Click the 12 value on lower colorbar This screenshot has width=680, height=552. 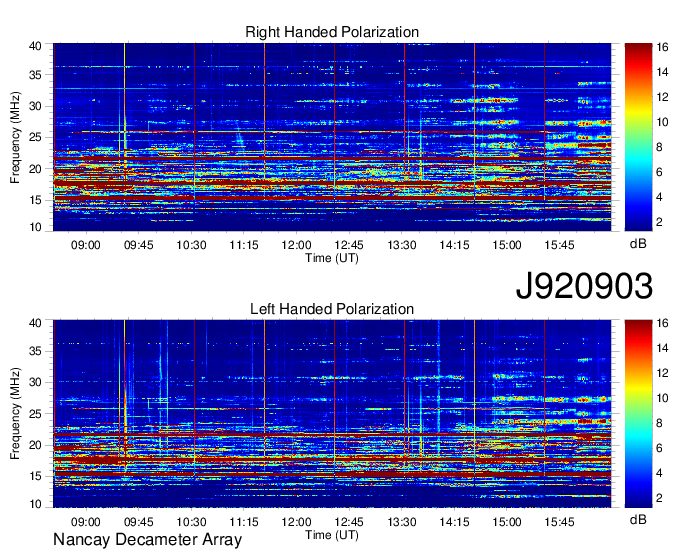[662, 373]
